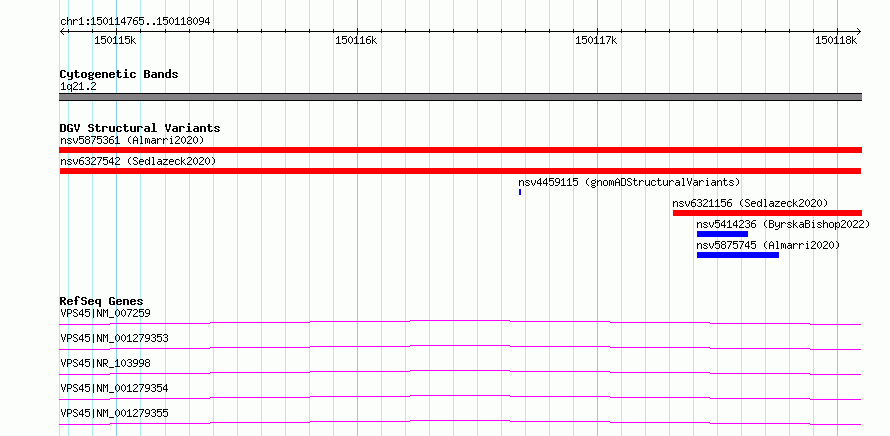Select the Cytogenetic Bands track title
Screen dimensions: 890x436
pyautogui.click(x=119, y=74)
